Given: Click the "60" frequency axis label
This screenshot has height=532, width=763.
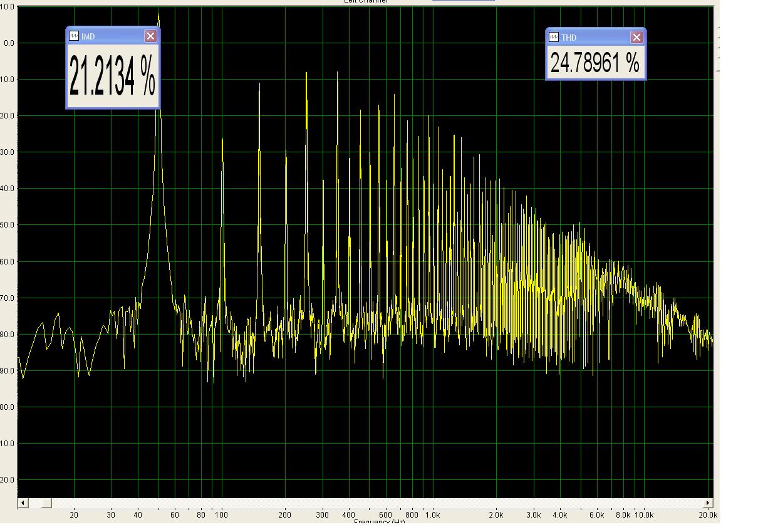Looking at the screenshot, I should [175, 515].
